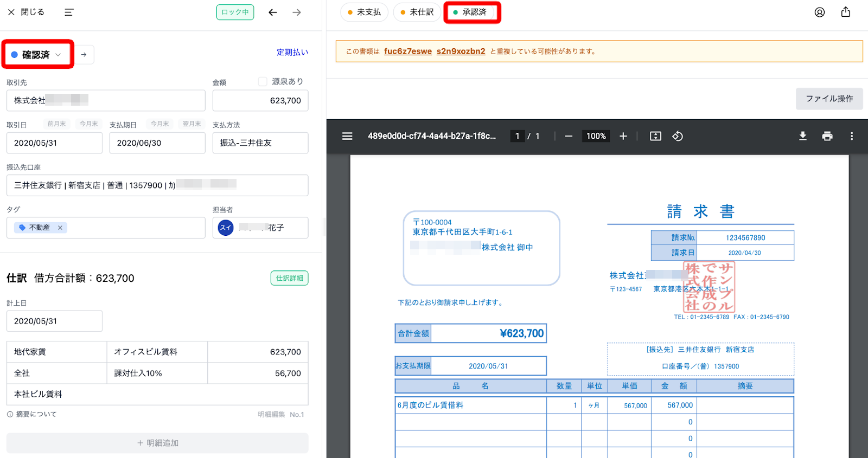Viewport: 868px width, 458px height.
Task: Set 支払期日 to 翌月末
Action: pyautogui.click(x=192, y=124)
